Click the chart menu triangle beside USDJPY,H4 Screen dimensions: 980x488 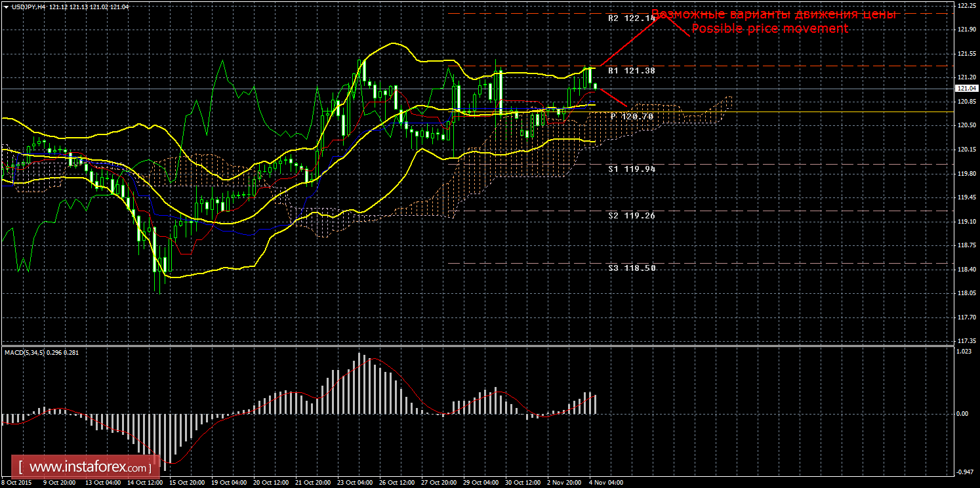[6, 6]
